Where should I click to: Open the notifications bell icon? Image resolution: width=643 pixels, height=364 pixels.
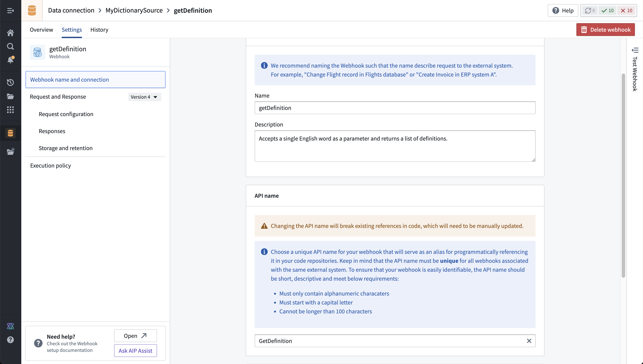coord(10,60)
